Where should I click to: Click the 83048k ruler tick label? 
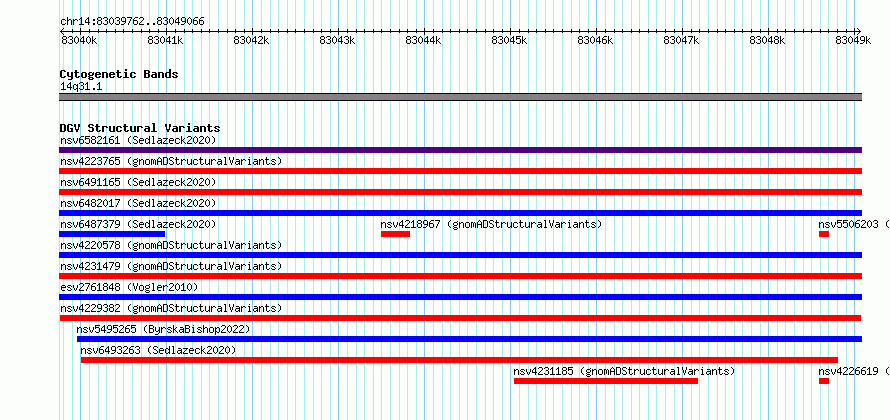click(x=768, y=40)
